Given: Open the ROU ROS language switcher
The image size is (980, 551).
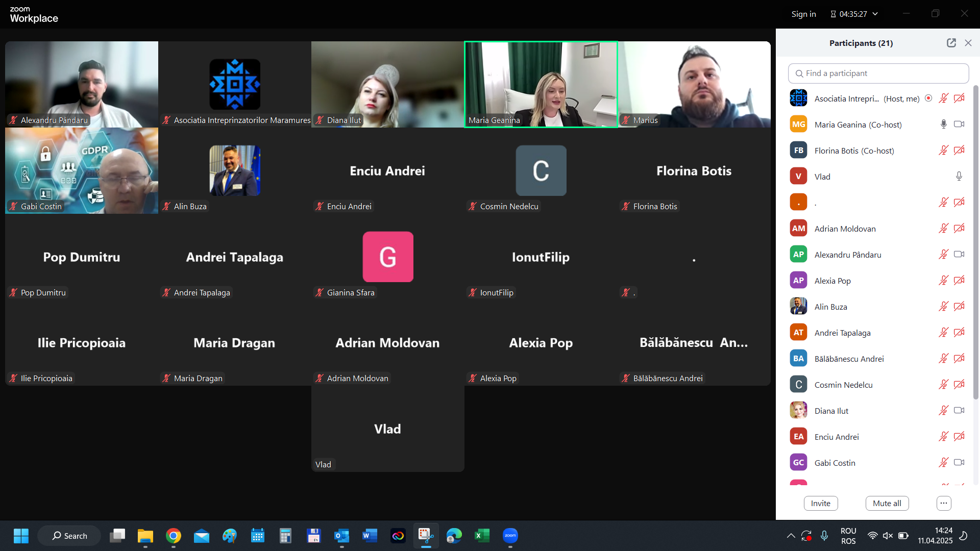Looking at the screenshot, I should coord(848,536).
